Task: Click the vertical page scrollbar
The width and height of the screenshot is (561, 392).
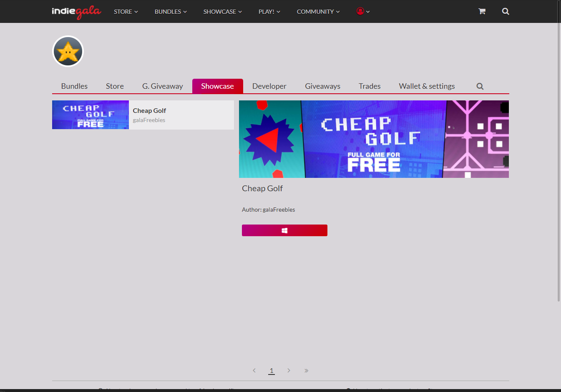Action: click(559, 151)
